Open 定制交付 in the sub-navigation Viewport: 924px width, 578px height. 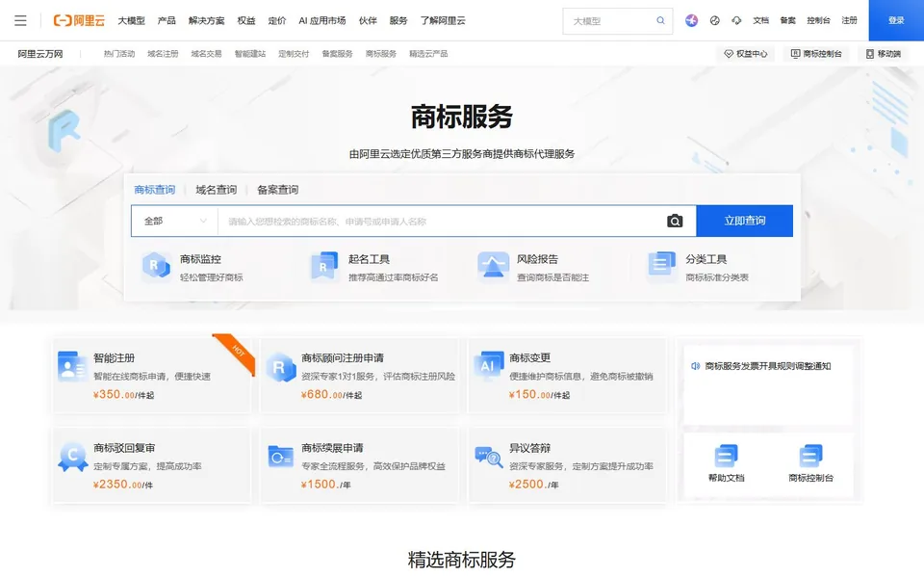pyautogui.click(x=294, y=54)
